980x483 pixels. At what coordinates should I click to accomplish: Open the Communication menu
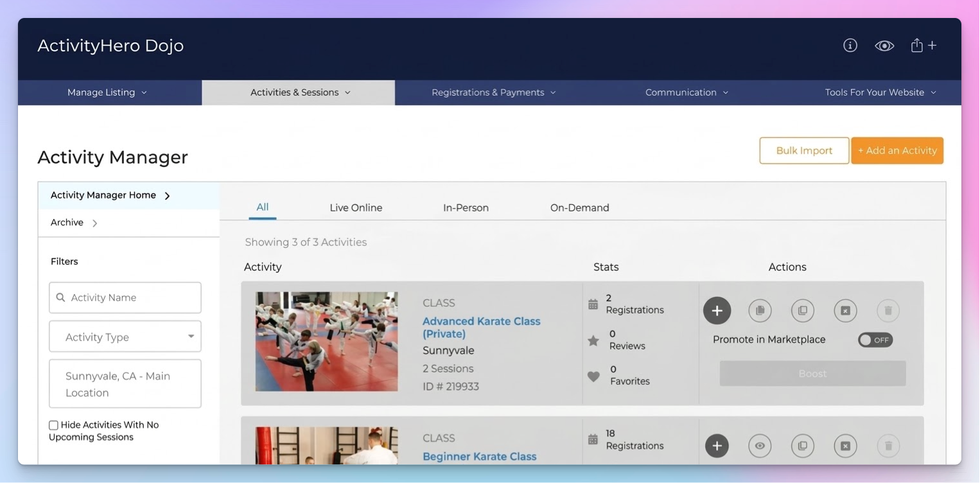pyautogui.click(x=687, y=92)
